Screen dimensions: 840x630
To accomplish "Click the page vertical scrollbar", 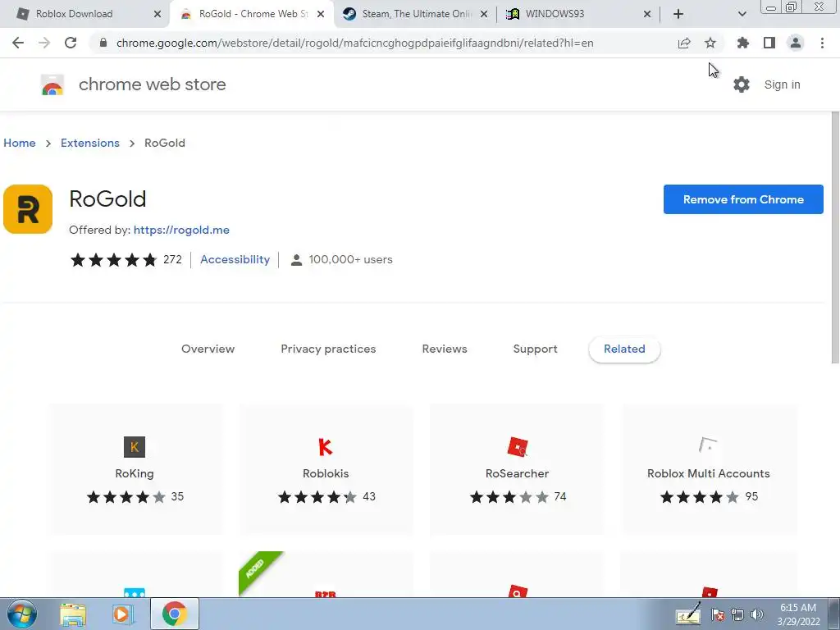I will coord(835,239).
